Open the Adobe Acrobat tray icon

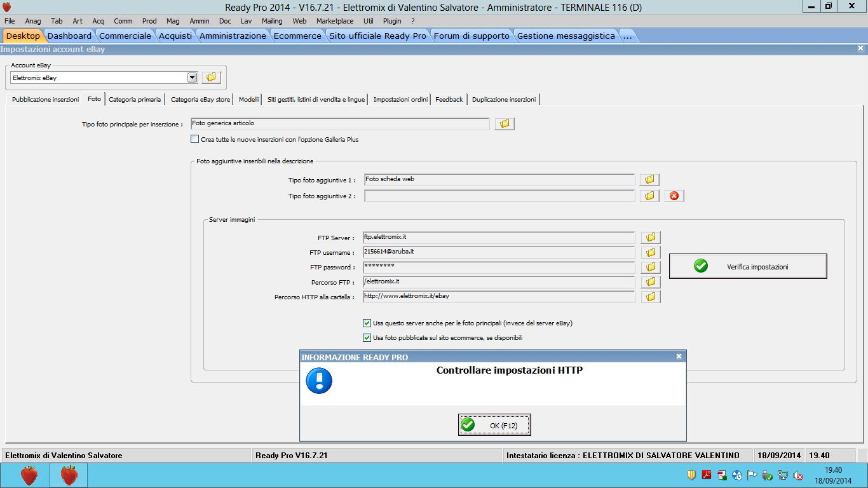pos(707,475)
